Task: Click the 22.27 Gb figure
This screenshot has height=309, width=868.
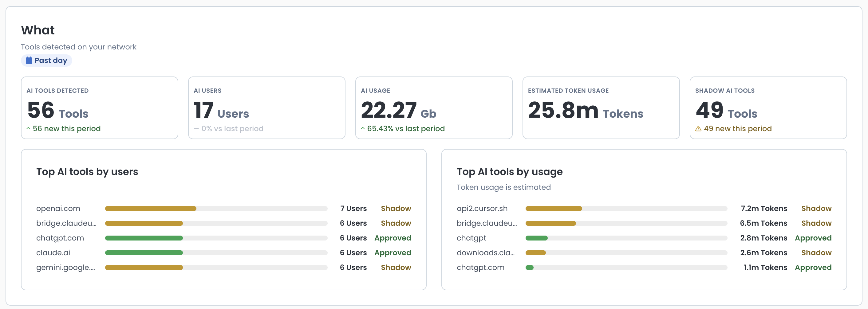Action: click(x=398, y=110)
